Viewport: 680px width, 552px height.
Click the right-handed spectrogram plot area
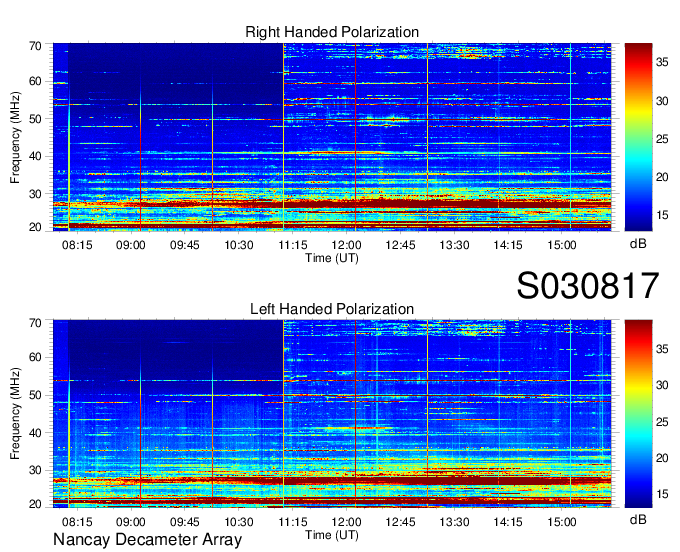click(332, 137)
